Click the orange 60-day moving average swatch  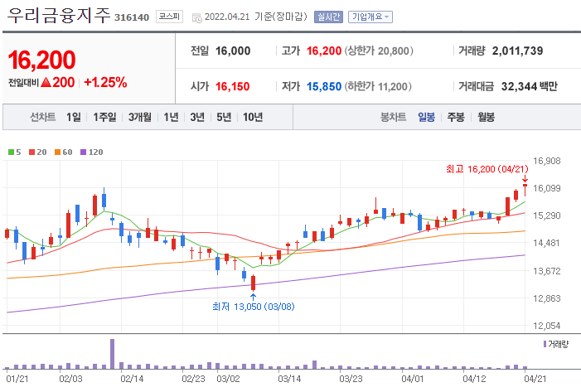click(57, 152)
